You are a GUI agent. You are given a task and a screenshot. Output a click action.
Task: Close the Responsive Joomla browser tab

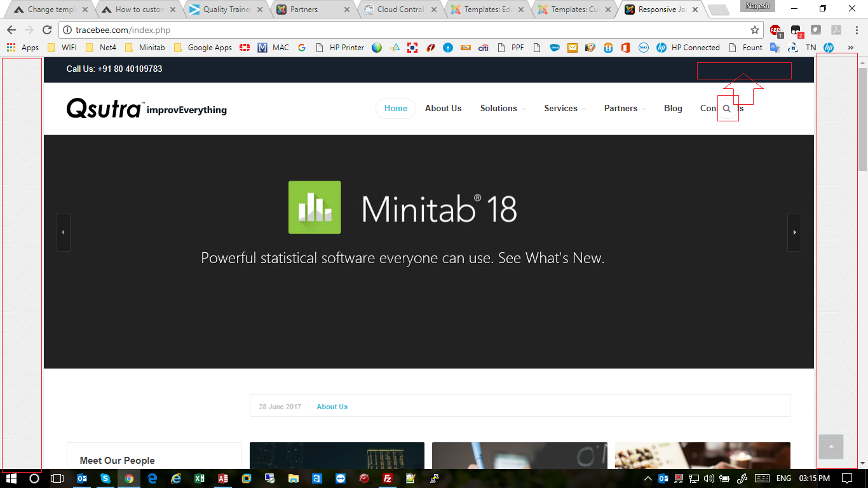pyautogui.click(x=694, y=10)
